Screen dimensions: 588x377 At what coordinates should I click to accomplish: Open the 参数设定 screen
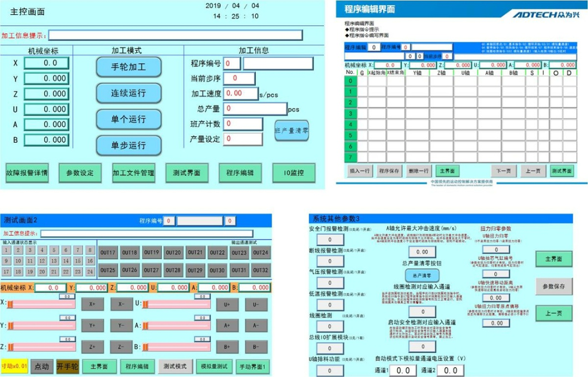pos(80,173)
